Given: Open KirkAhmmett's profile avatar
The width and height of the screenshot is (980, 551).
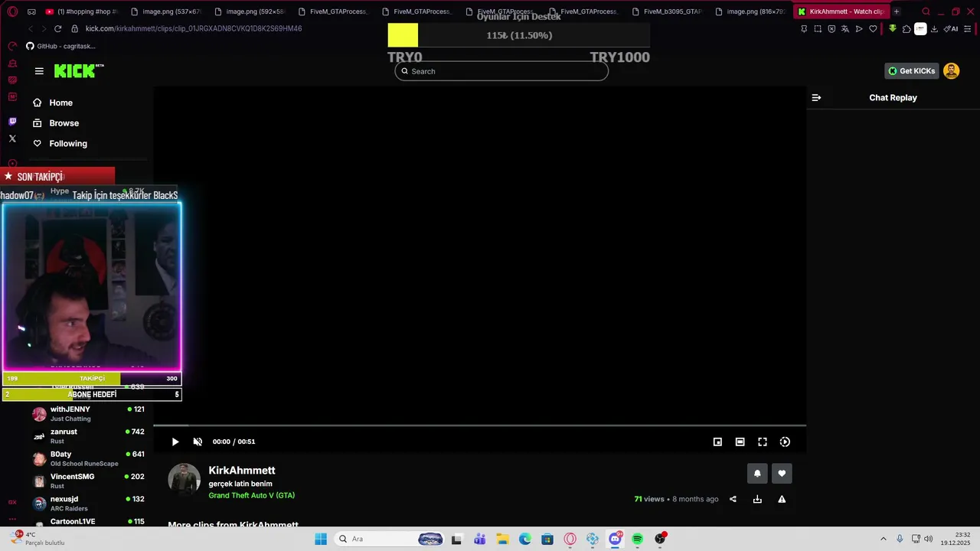Looking at the screenshot, I should point(184,479).
